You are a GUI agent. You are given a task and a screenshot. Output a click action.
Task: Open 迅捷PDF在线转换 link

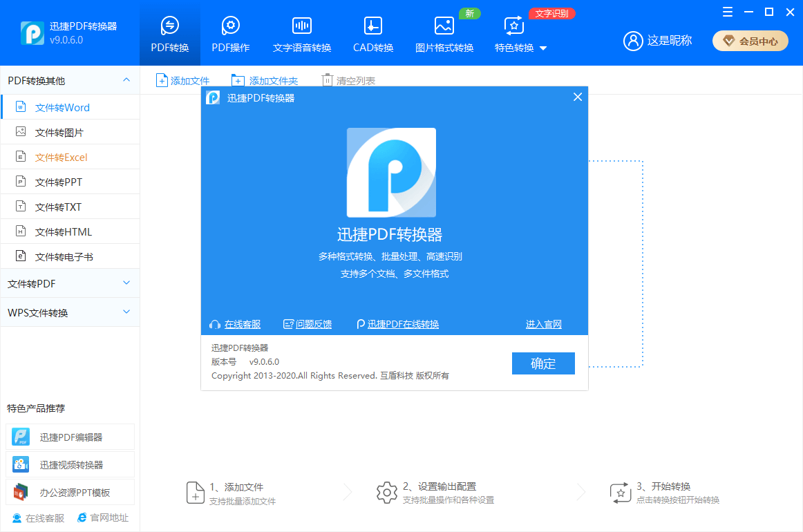403,324
